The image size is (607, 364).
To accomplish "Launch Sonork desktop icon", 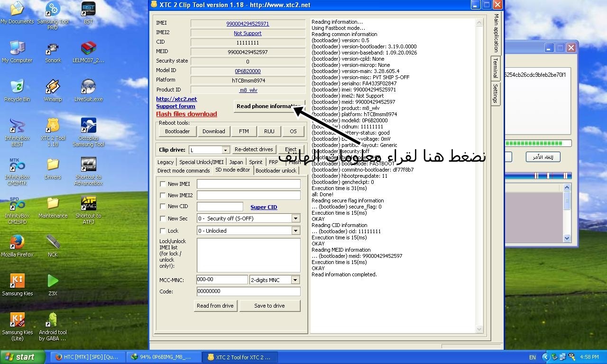I will 53,52.
